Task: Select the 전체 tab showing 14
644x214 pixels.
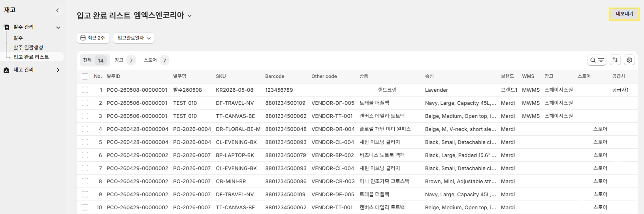Action: tap(93, 60)
